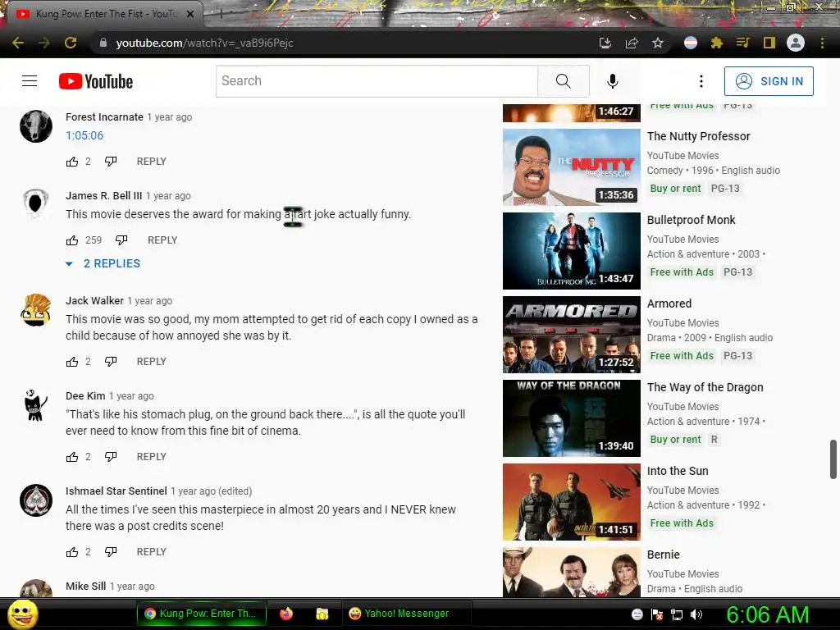Bookmark this page with star

658,43
